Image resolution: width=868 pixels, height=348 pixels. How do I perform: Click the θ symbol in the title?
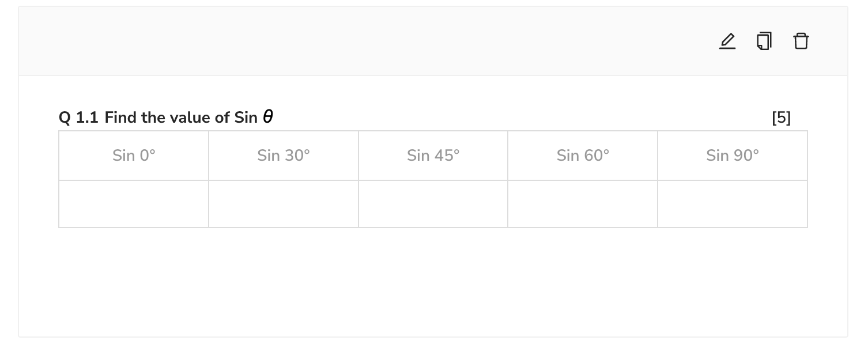pyautogui.click(x=268, y=117)
